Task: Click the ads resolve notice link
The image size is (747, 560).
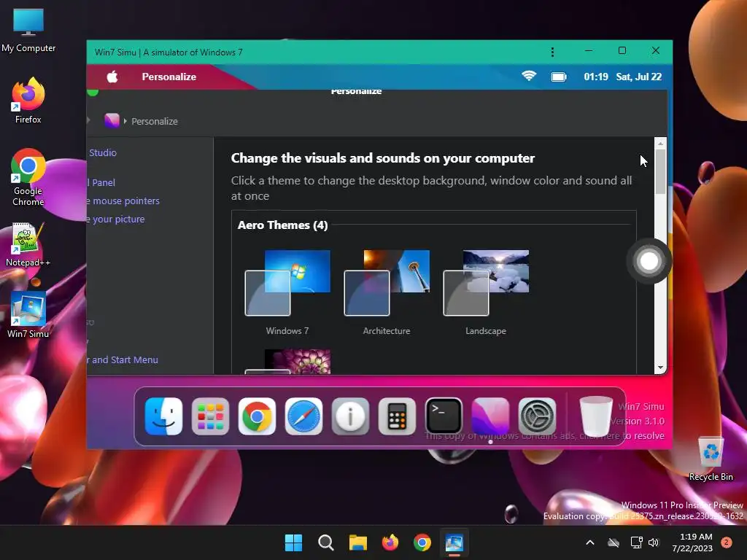Action: coord(544,436)
